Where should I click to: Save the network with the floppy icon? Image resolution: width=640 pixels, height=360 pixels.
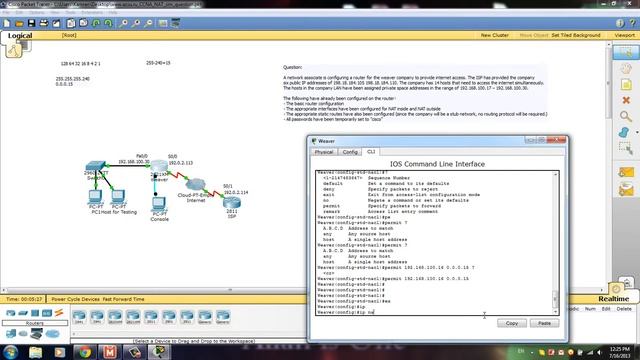tap(31, 24)
